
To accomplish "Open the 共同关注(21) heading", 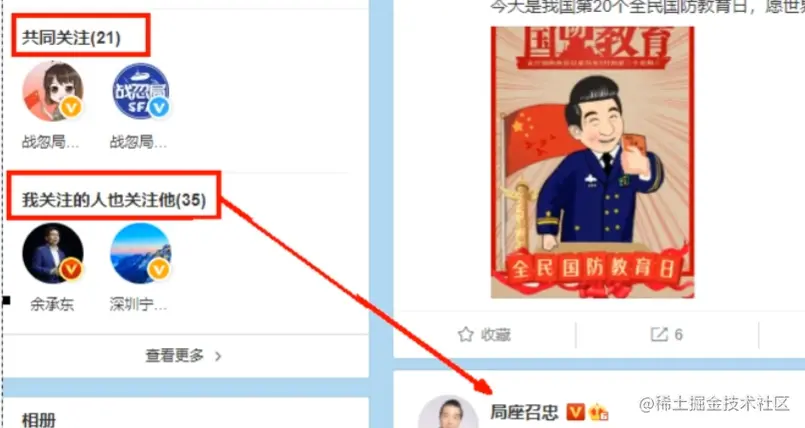I will (x=71, y=37).
